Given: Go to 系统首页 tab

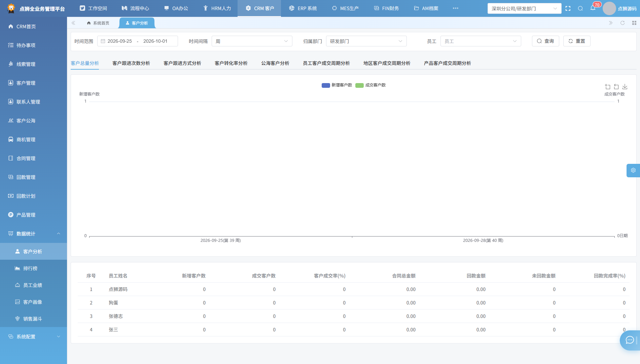Looking at the screenshot, I should [98, 23].
